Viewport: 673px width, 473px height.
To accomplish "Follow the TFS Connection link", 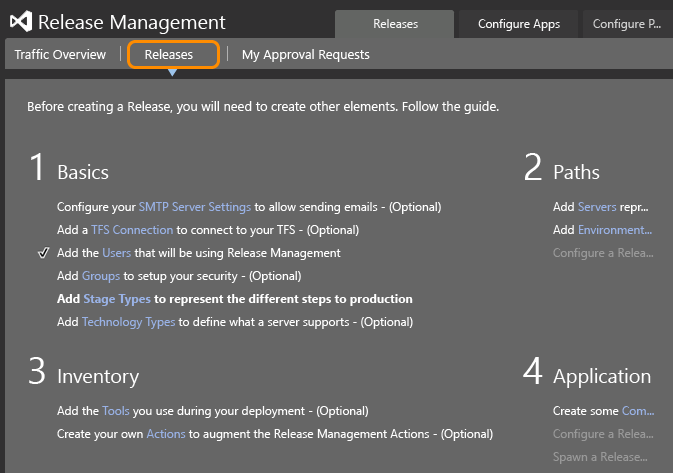I will [132, 230].
